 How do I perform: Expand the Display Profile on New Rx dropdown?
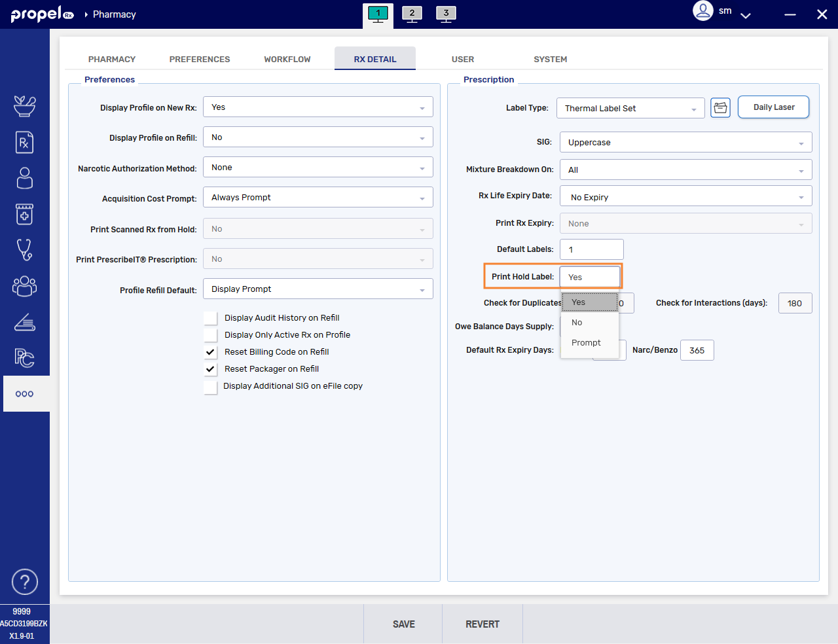click(x=318, y=107)
